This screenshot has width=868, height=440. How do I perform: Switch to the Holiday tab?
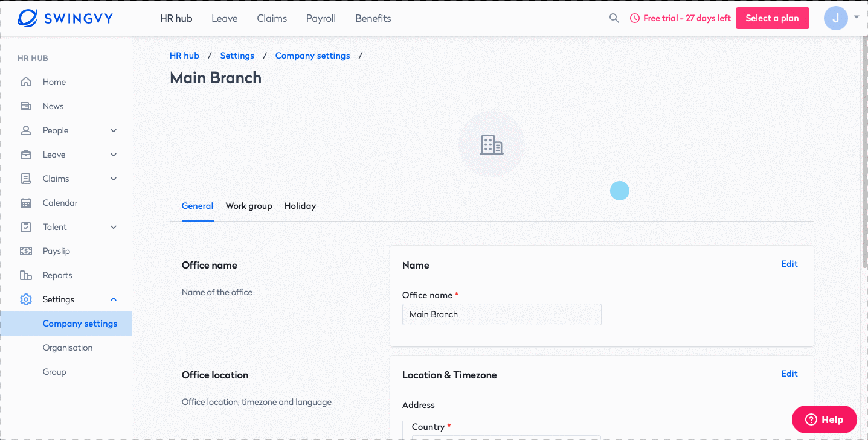(300, 206)
